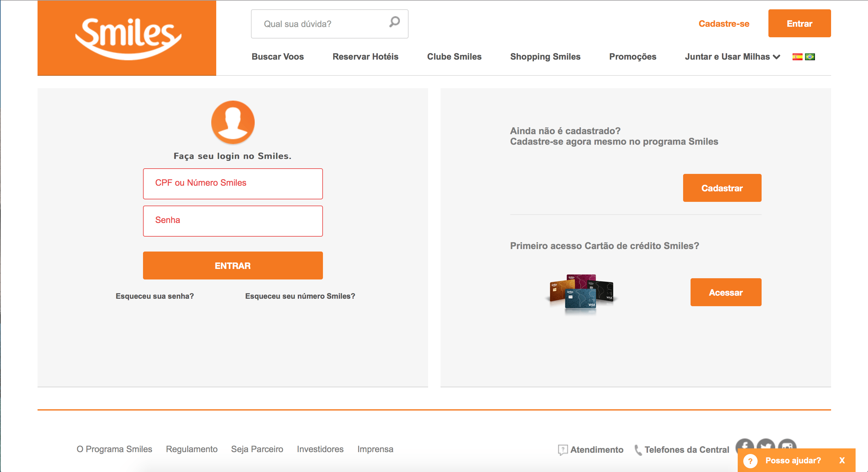This screenshot has height=472, width=868.
Task: Switch language with the Spain flag
Action: tap(797, 57)
